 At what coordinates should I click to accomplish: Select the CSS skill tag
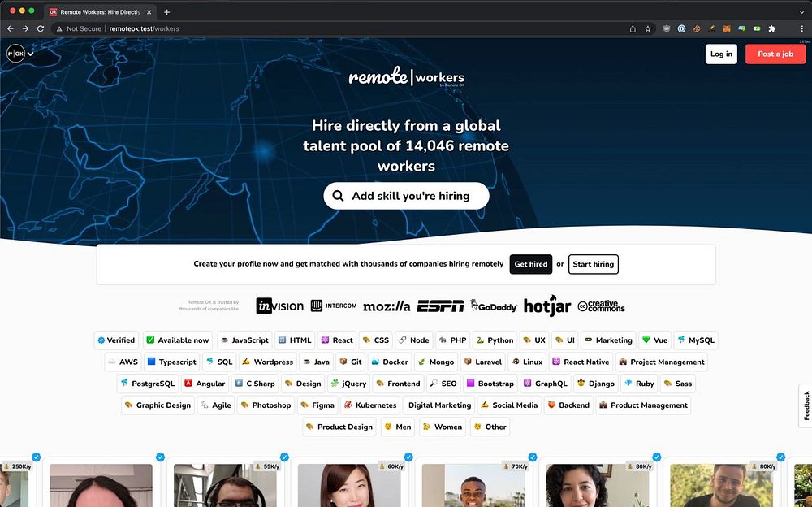click(376, 340)
